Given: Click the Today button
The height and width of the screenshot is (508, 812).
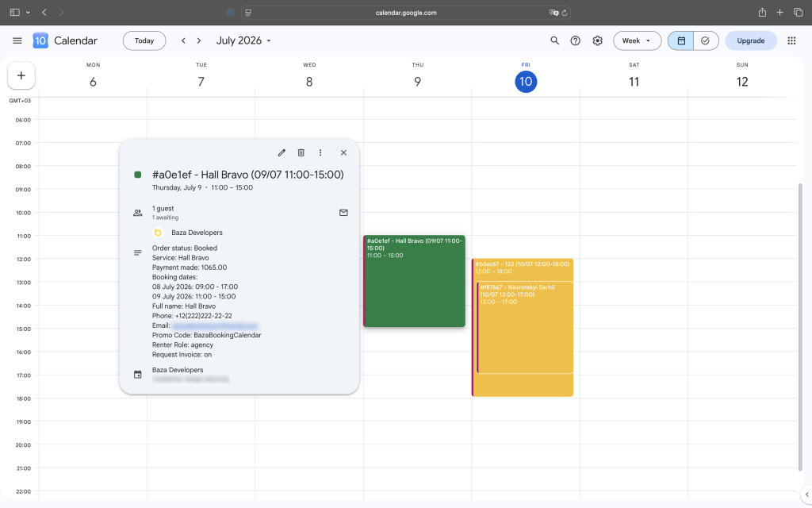Looking at the screenshot, I should (x=144, y=40).
